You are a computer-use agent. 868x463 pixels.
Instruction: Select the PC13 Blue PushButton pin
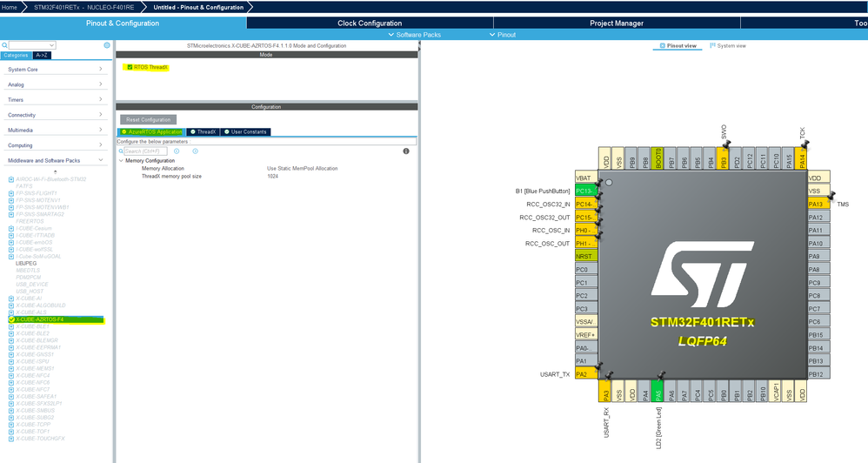(586, 191)
